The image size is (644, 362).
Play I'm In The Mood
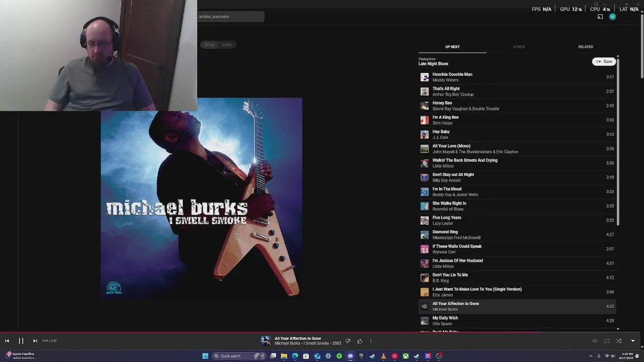pyautogui.click(x=517, y=192)
